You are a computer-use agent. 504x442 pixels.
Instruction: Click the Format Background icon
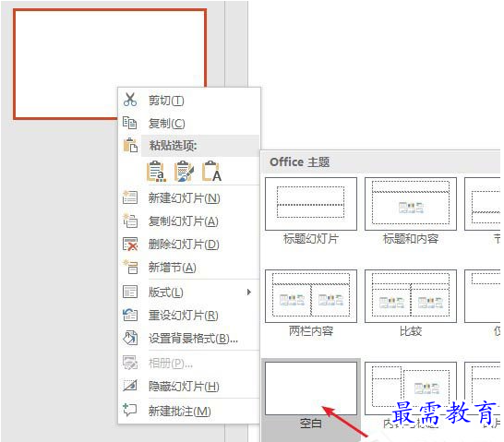[x=130, y=338]
